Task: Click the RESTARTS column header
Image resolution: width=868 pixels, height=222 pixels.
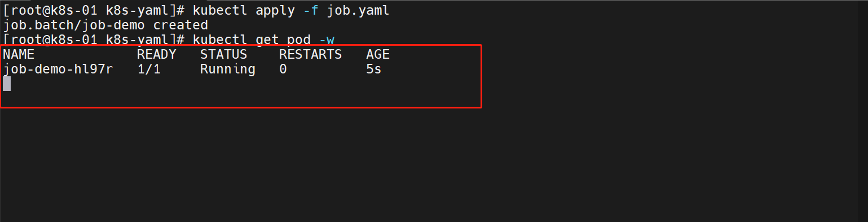Action: pos(310,55)
